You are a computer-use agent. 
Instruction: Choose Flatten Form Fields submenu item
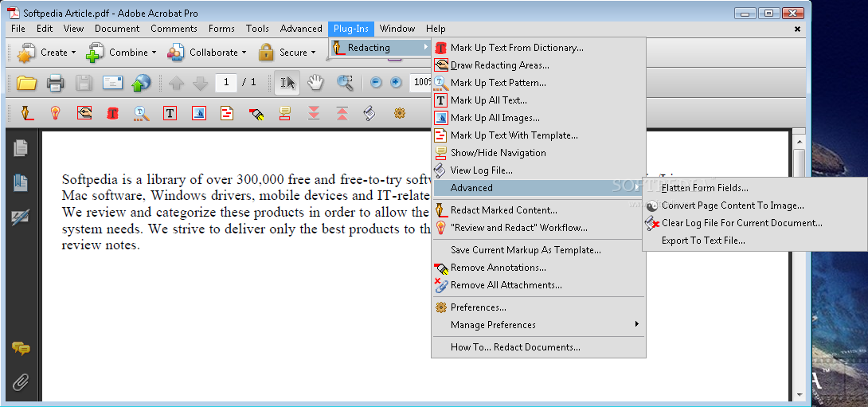click(x=755, y=188)
